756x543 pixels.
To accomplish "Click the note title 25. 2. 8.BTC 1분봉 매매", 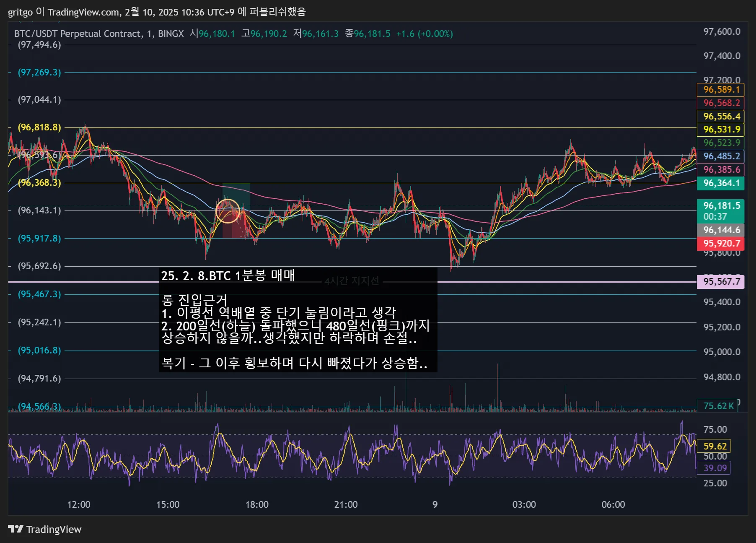I will 228,275.
